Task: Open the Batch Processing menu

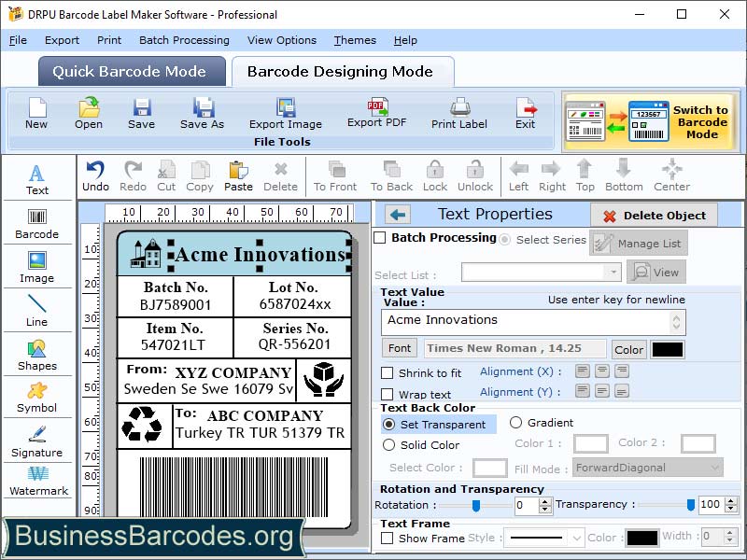Action: (184, 40)
